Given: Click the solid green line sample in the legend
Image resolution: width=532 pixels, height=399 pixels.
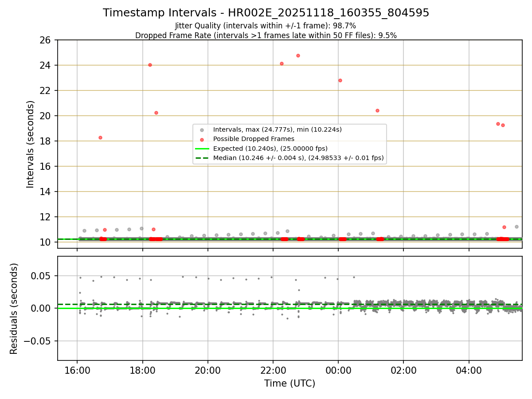Looking at the screenshot, I should [202, 149].
